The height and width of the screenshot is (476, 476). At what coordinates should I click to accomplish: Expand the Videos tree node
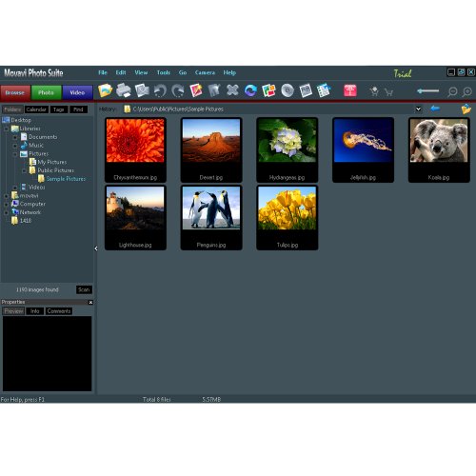pyautogui.click(x=15, y=188)
